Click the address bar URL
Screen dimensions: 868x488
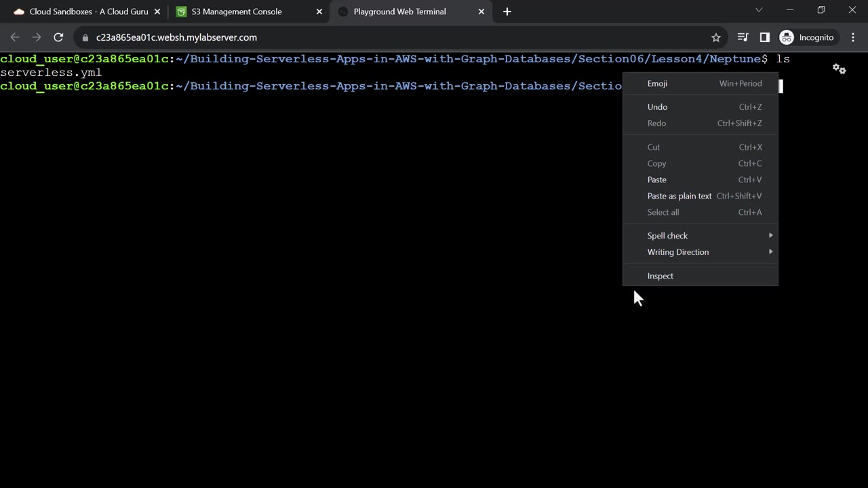tap(176, 37)
